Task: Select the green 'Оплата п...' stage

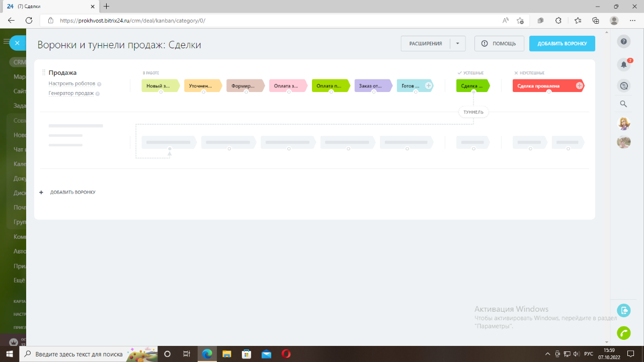Action: [x=330, y=86]
